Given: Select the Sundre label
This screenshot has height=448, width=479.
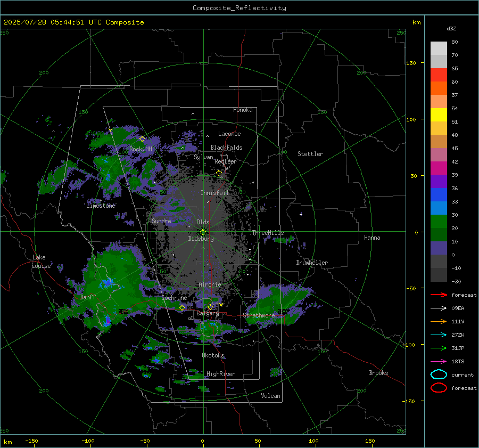Looking at the screenshot, I should pos(161,221).
